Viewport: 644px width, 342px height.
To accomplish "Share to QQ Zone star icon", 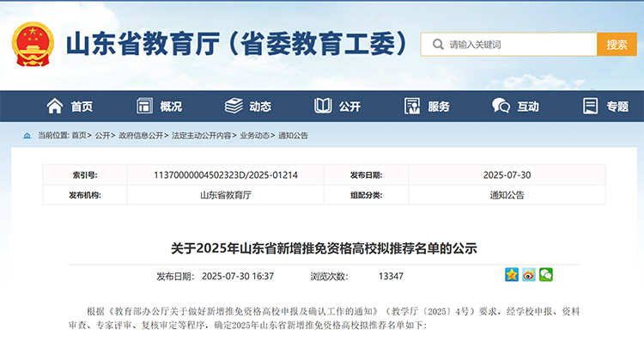I will point(512,275).
